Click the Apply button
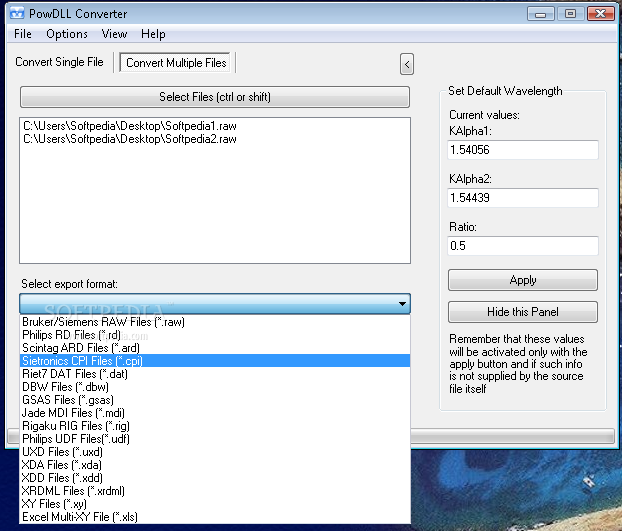The width and height of the screenshot is (622, 531). 522,280
